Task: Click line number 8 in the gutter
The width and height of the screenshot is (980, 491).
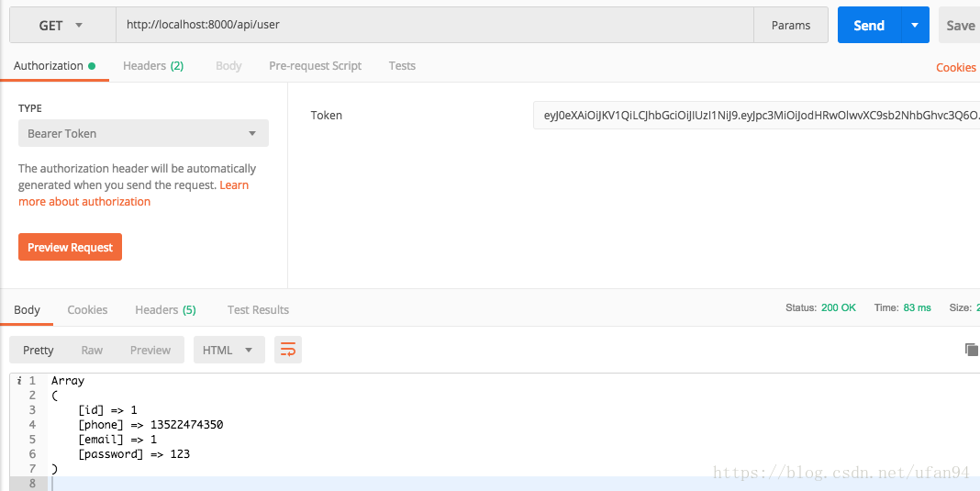Action: (x=32, y=484)
